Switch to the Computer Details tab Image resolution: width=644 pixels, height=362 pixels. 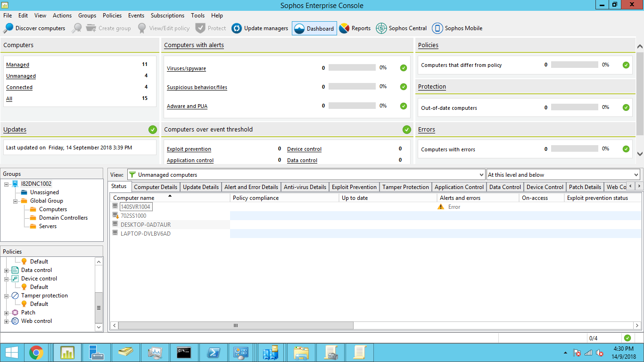(156, 187)
